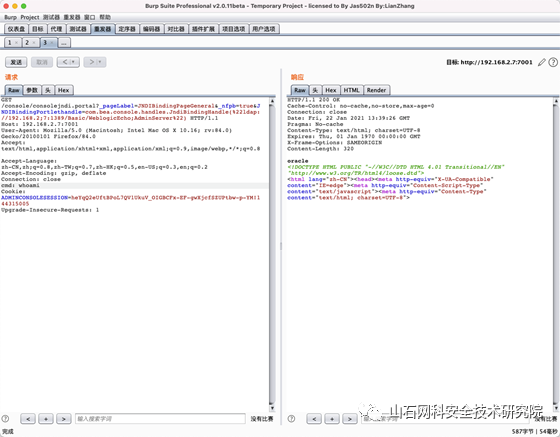This screenshot has width=560, height=437.
Task: Show the response Raw view
Action: [x=300, y=90]
